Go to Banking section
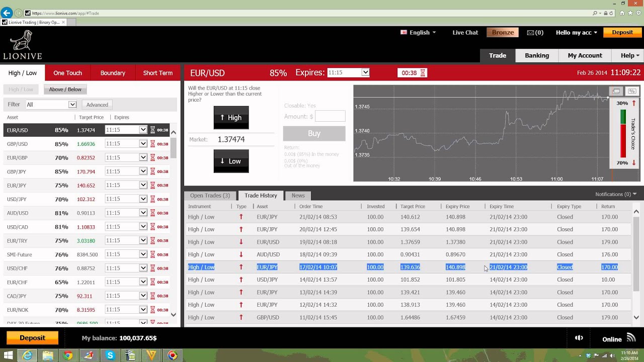Screen dimensions: 644x362 click(x=537, y=55)
